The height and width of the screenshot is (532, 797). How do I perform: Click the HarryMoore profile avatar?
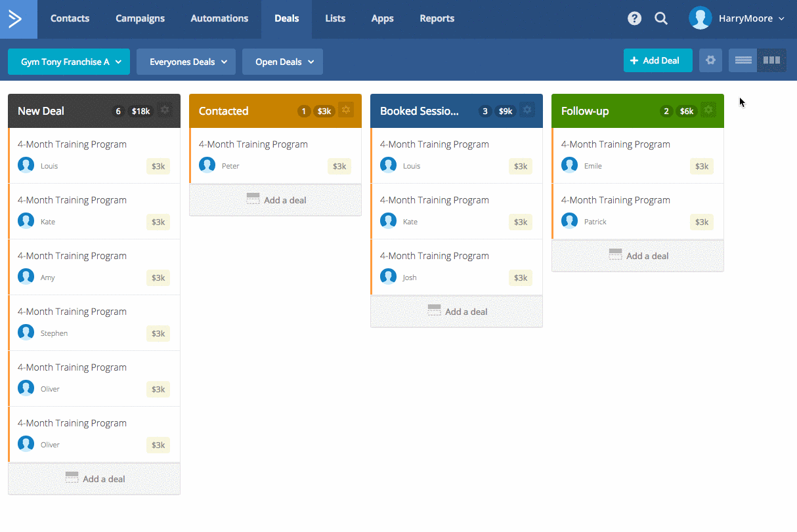(700, 18)
